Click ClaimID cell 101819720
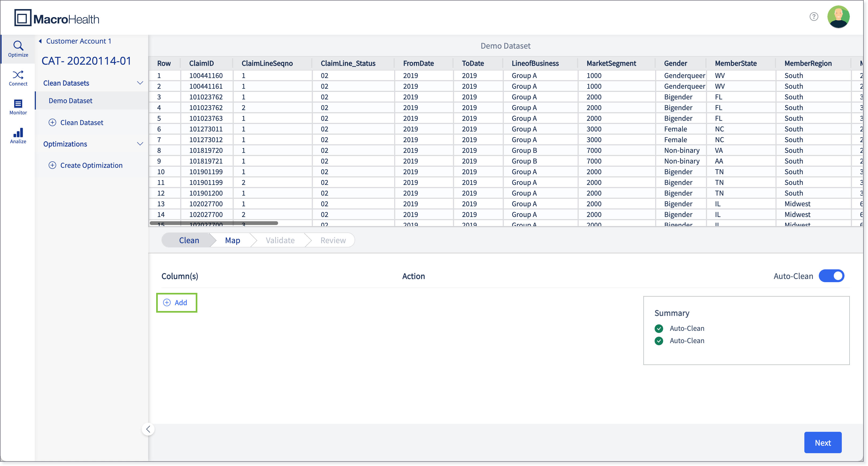The width and height of the screenshot is (868, 466). 206,150
